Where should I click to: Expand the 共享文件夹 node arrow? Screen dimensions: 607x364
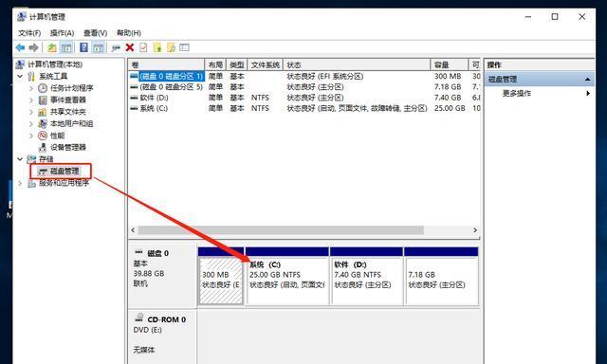pos(31,112)
